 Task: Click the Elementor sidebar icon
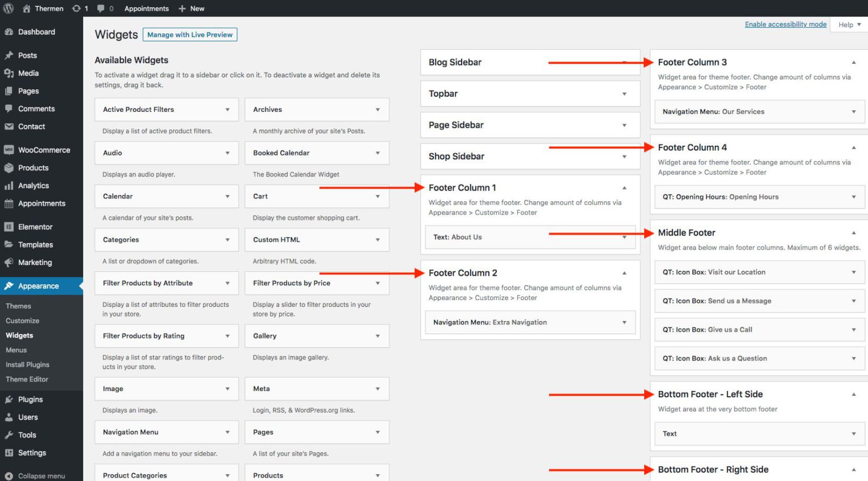coord(9,226)
